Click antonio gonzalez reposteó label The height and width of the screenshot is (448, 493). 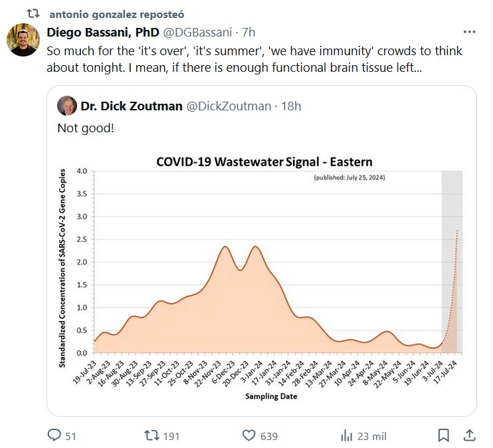coord(117,13)
